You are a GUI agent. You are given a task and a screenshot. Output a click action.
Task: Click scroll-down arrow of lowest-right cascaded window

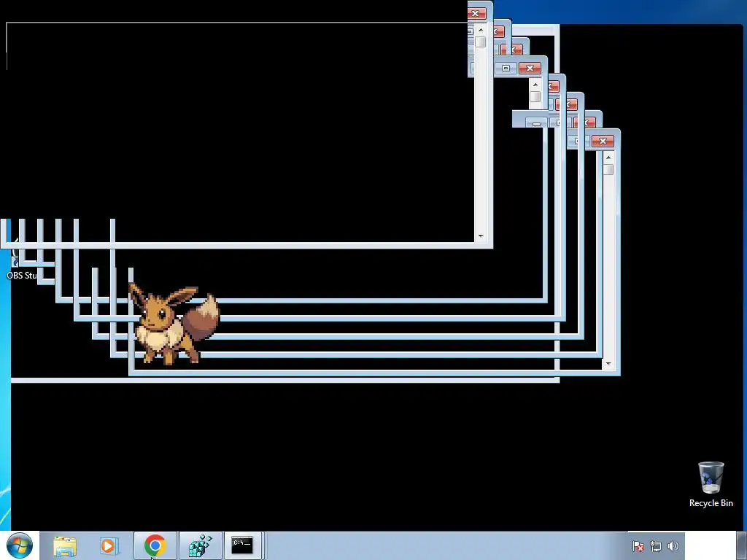[608, 364]
